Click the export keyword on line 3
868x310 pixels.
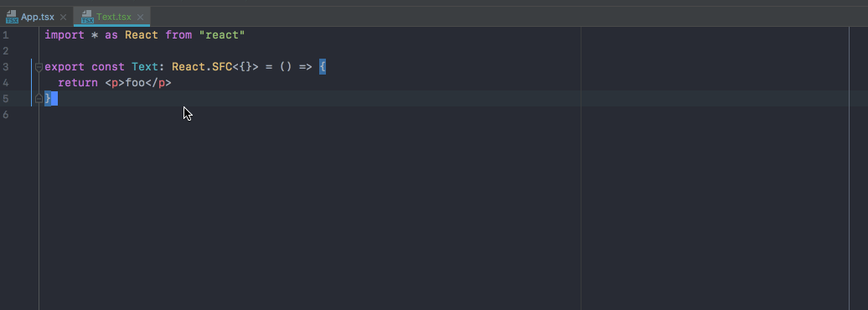point(65,67)
